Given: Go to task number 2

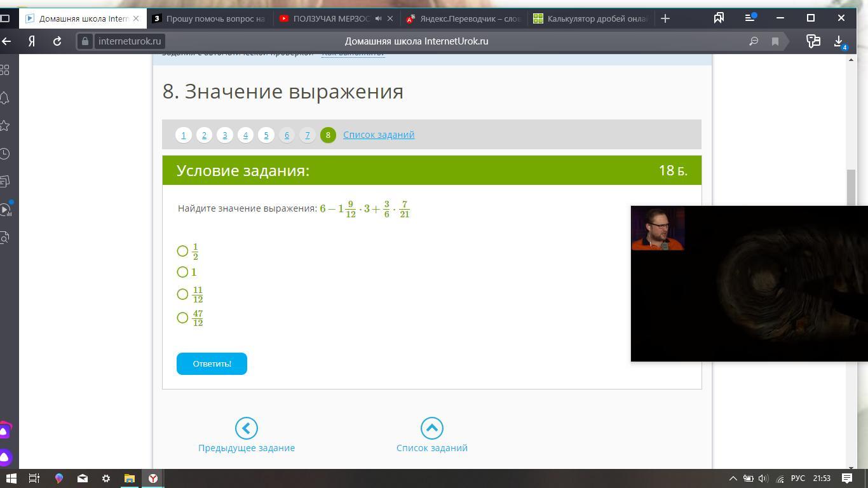Looking at the screenshot, I should coord(204,135).
